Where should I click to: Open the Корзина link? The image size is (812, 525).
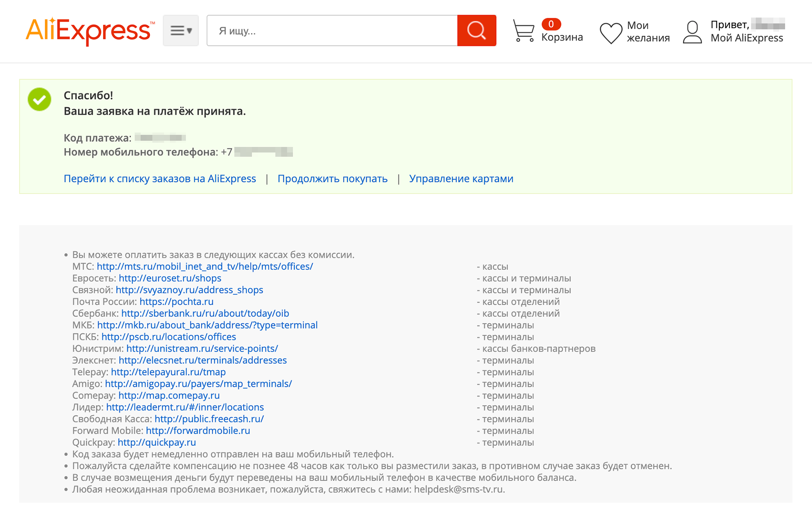click(562, 37)
